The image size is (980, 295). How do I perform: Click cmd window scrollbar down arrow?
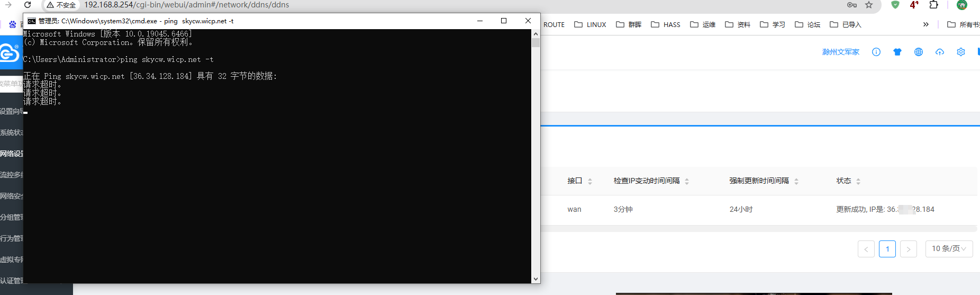[536, 279]
